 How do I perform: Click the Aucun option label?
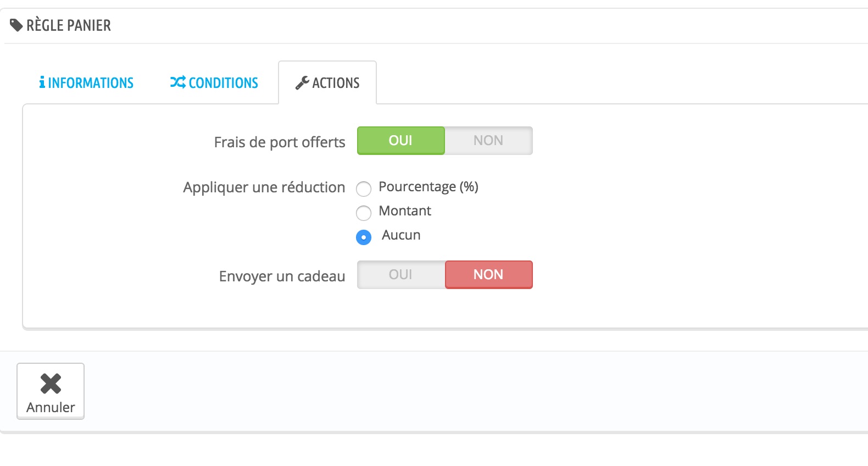(x=401, y=235)
